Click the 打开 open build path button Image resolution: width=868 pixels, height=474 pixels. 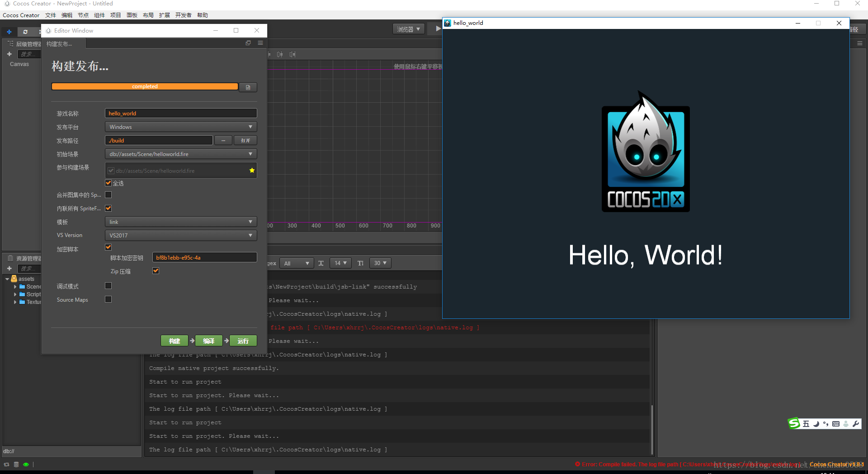pyautogui.click(x=245, y=141)
